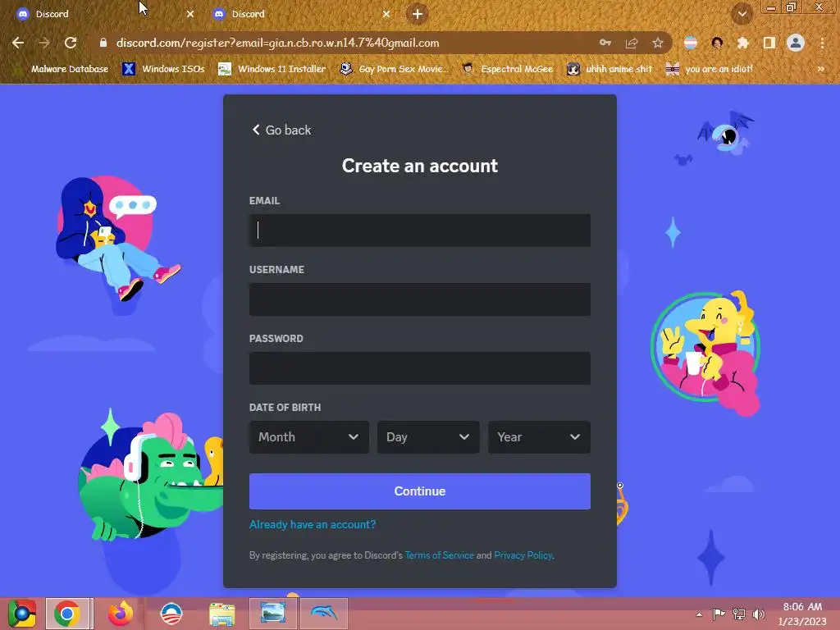Image resolution: width=840 pixels, height=630 pixels.
Task: Click Already have an account link
Action: pos(313,524)
